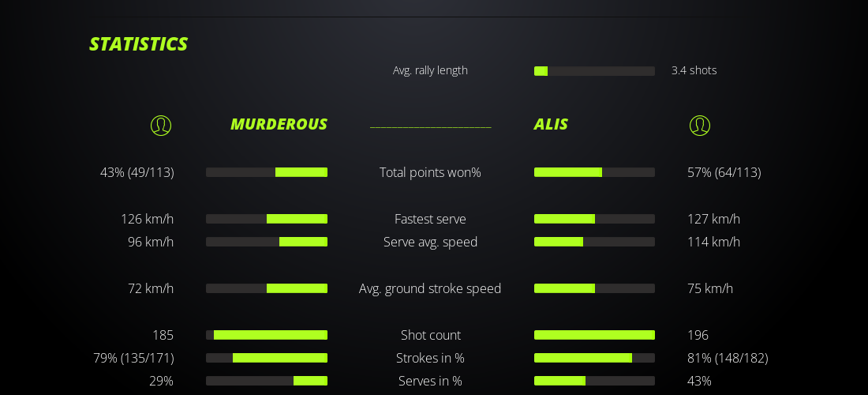This screenshot has width=868, height=395.
Task: Click the Total points won% label
Action: 430,172
